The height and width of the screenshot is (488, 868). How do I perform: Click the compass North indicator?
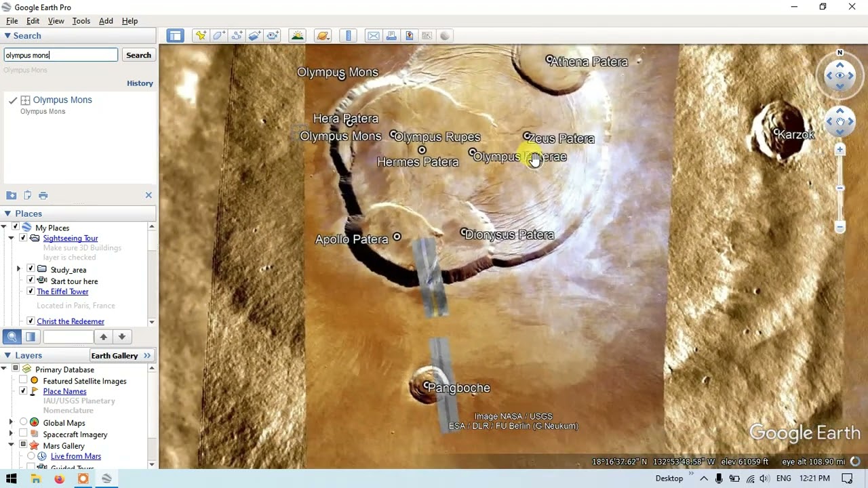[x=840, y=53]
